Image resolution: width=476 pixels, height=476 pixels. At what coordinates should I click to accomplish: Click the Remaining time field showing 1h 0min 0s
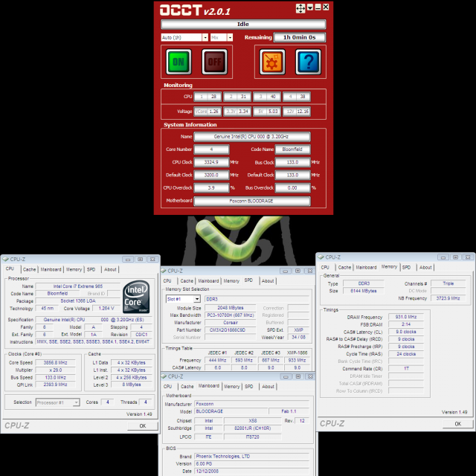(x=299, y=37)
